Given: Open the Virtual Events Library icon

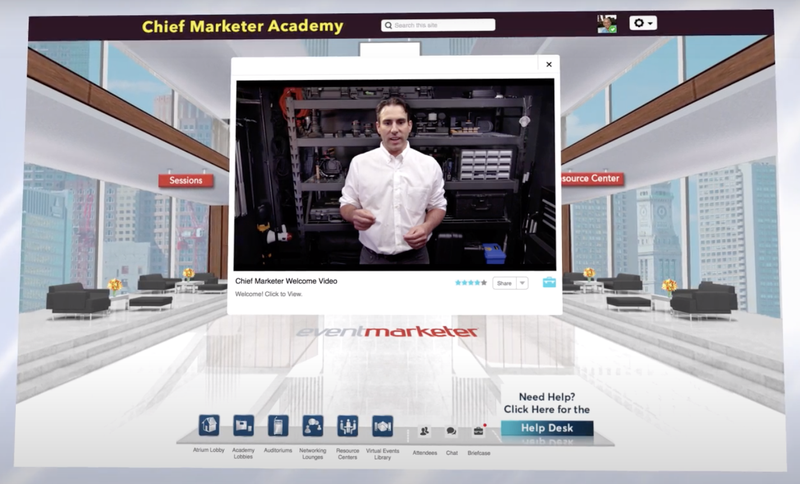Looking at the screenshot, I should tap(382, 426).
